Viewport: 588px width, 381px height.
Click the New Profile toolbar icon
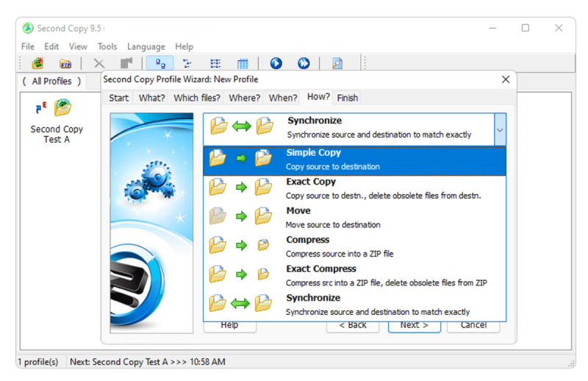pyautogui.click(x=37, y=64)
